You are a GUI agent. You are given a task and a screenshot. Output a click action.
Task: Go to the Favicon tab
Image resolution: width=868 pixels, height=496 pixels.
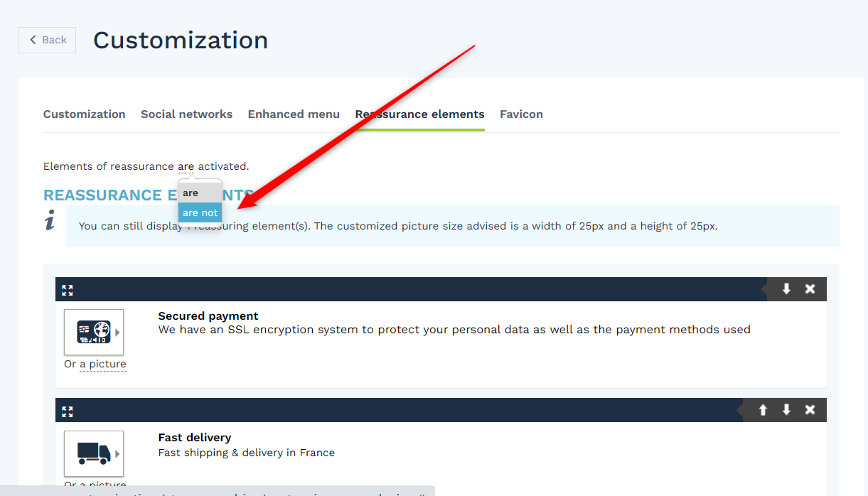point(521,114)
